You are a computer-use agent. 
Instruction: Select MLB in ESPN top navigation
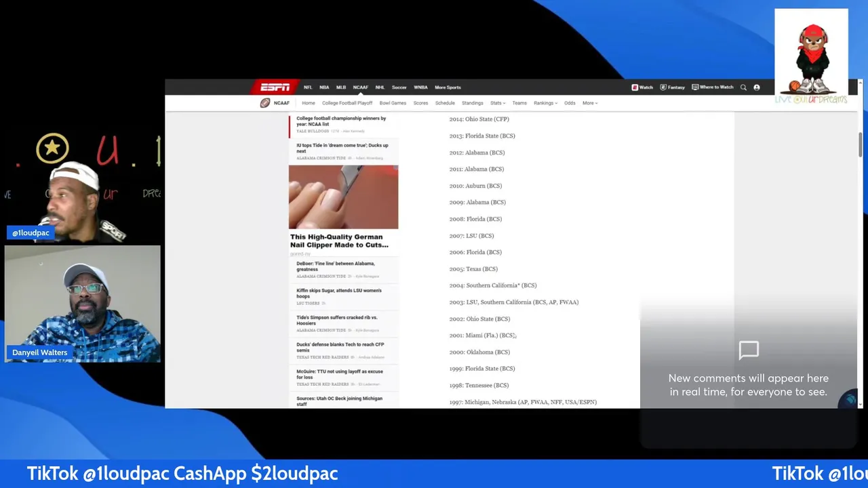tap(341, 87)
